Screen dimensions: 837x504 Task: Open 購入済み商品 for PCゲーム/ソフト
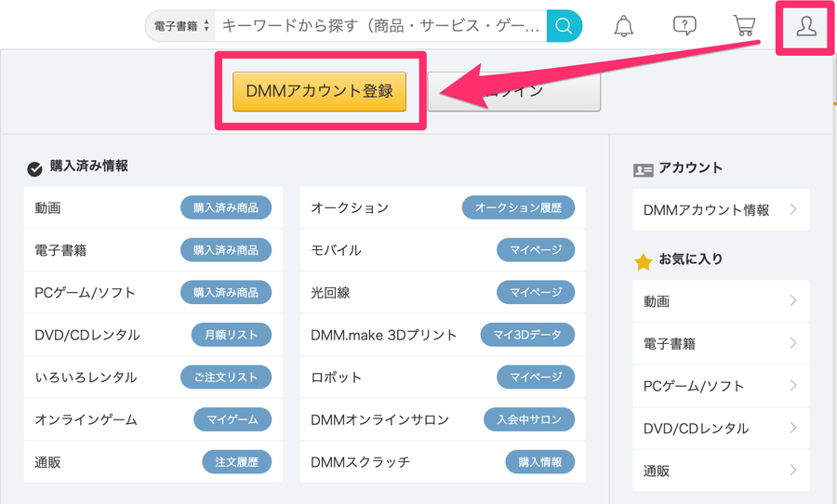pos(226,292)
